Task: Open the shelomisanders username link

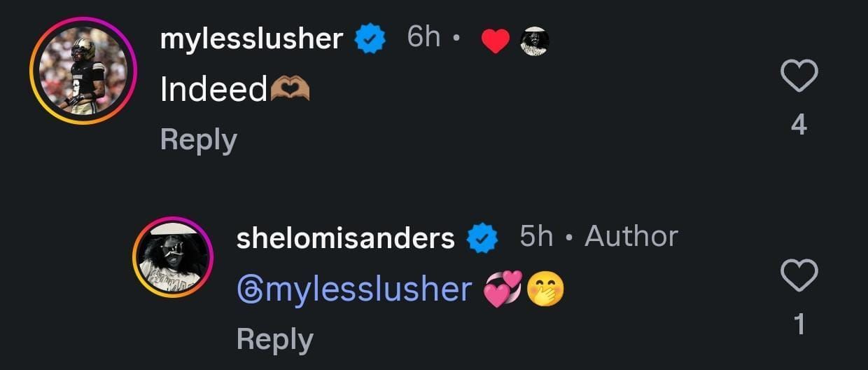Action: [346, 238]
